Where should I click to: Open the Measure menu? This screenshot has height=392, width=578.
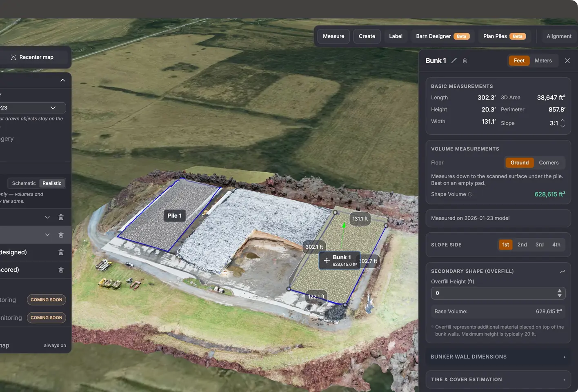pos(333,36)
